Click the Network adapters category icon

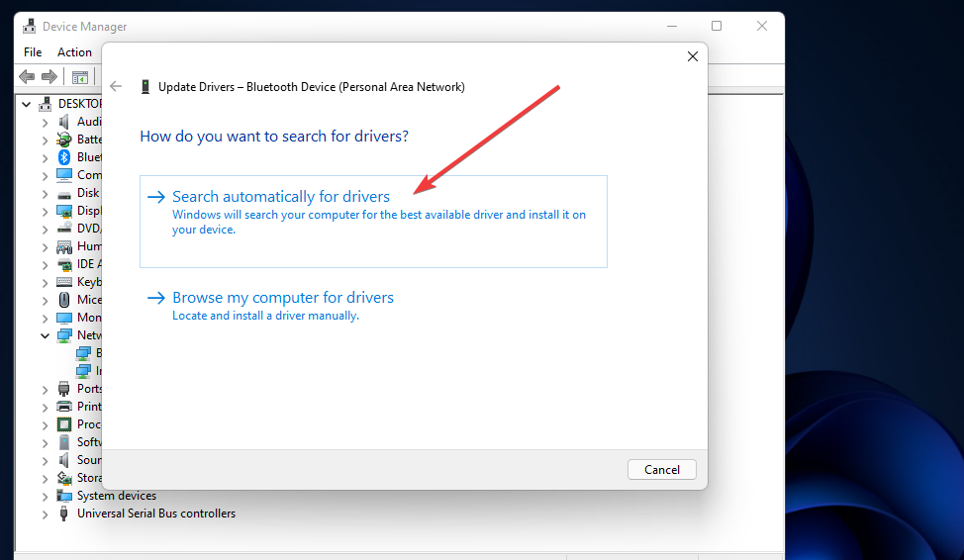tap(64, 335)
